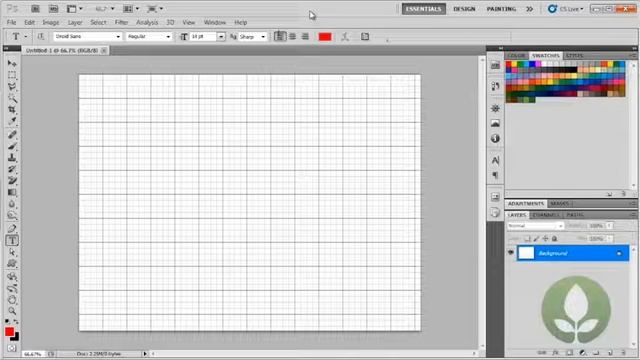Select the Eyedropper tool
This screenshot has width=640, height=360.
12,121
